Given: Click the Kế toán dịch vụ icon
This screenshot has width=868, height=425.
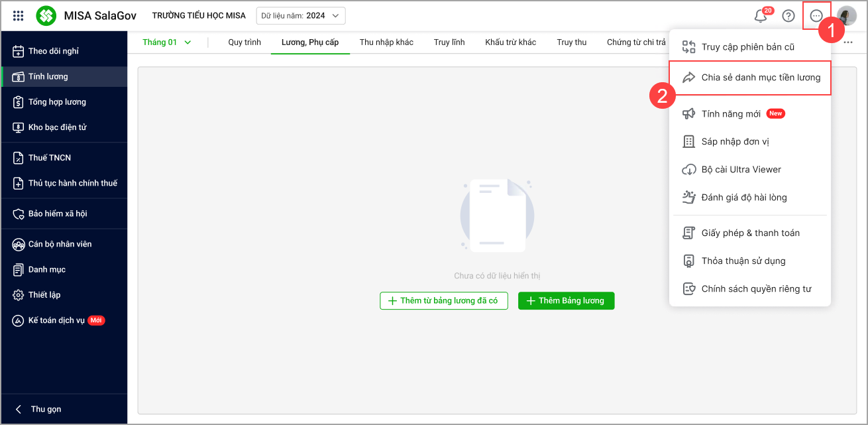Looking at the screenshot, I should click(19, 320).
